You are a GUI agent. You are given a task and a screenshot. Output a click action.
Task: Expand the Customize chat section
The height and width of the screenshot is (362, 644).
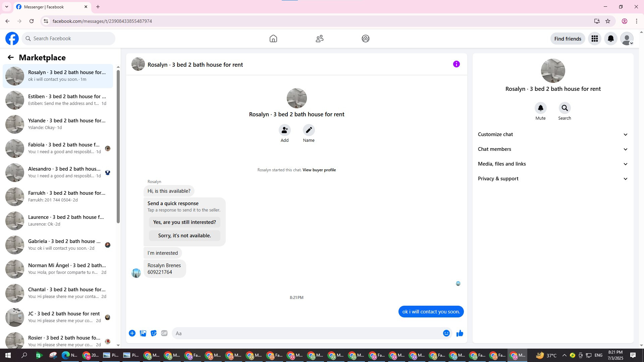coord(553,134)
